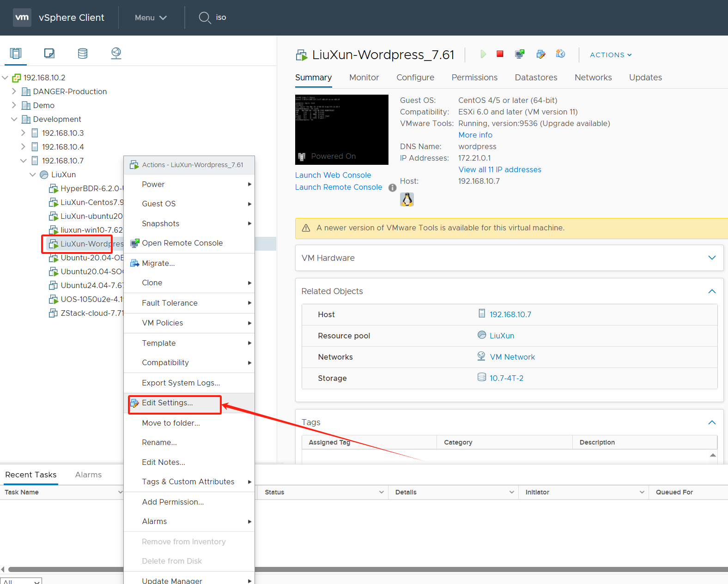Open the Details column filter dropdown
728x584 pixels.
click(512, 492)
